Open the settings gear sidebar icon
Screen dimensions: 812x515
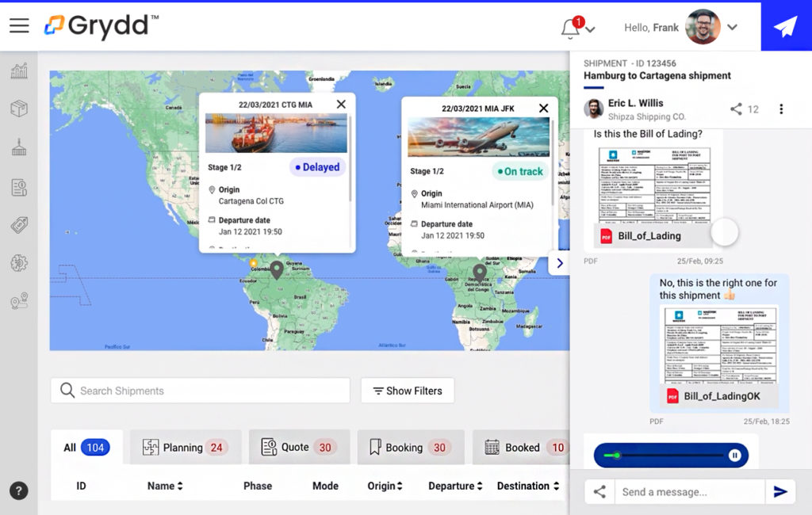pos(19,263)
